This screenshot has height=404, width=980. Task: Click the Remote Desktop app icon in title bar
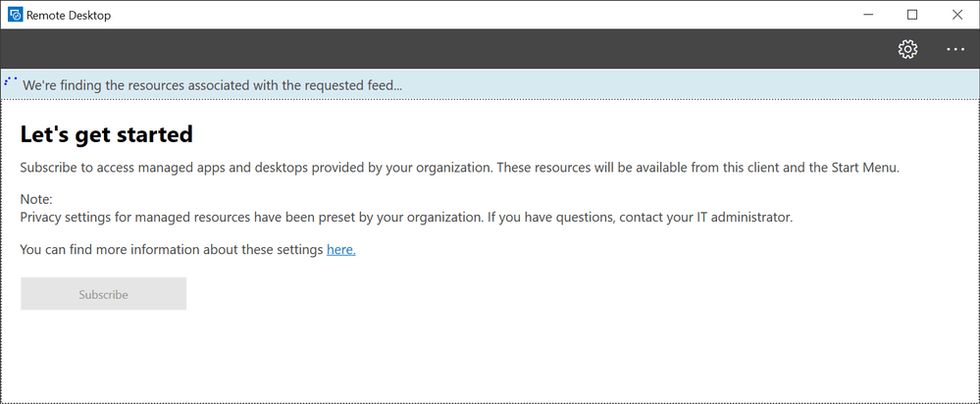[15, 15]
